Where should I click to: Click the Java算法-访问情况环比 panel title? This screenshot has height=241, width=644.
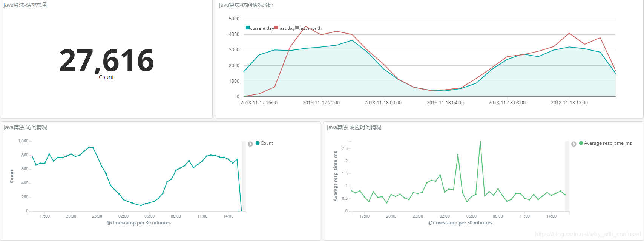246,5
